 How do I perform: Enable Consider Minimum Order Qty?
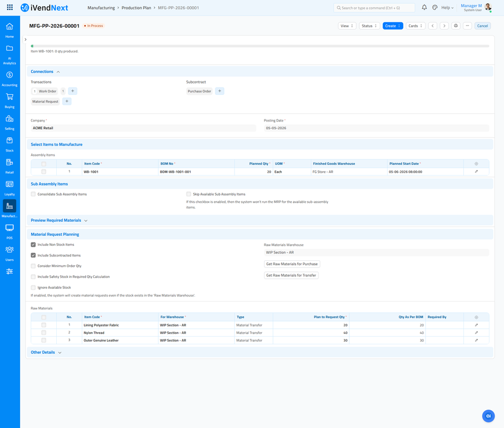pyautogui.click(x=33, y=266)
